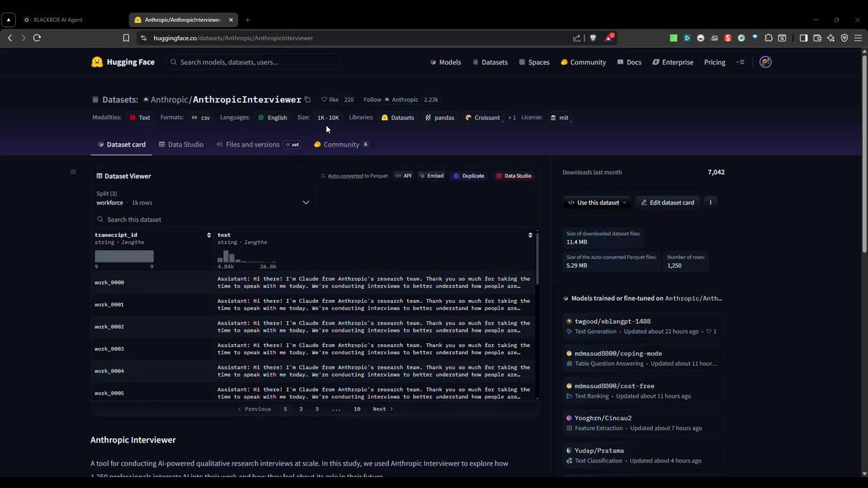
Task: Open Models in top navigation
Action: [446, 62]
